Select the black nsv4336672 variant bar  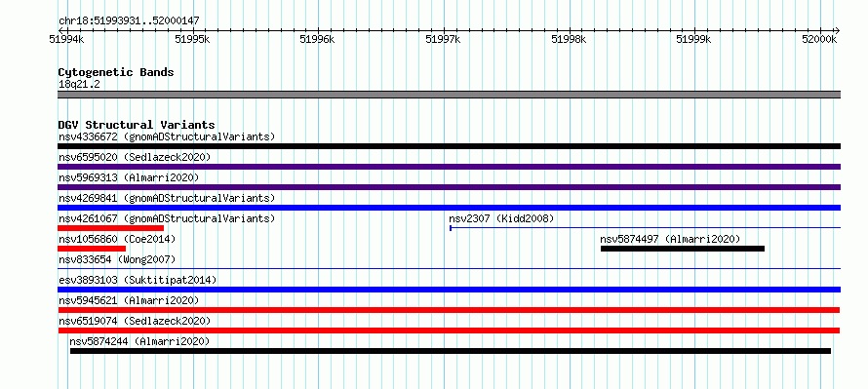[x=449, y=146]
